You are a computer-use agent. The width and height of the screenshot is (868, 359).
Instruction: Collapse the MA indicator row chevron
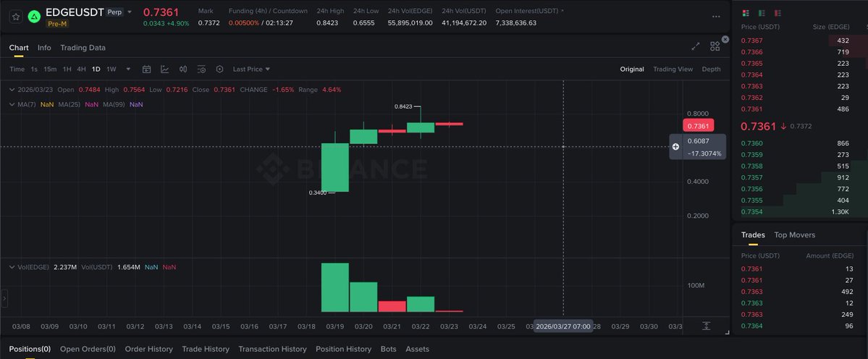pos(12,104)
